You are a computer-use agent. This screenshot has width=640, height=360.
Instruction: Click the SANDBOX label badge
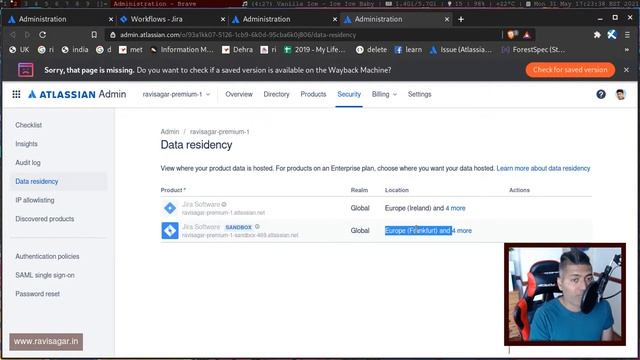(x=238, y=227)
